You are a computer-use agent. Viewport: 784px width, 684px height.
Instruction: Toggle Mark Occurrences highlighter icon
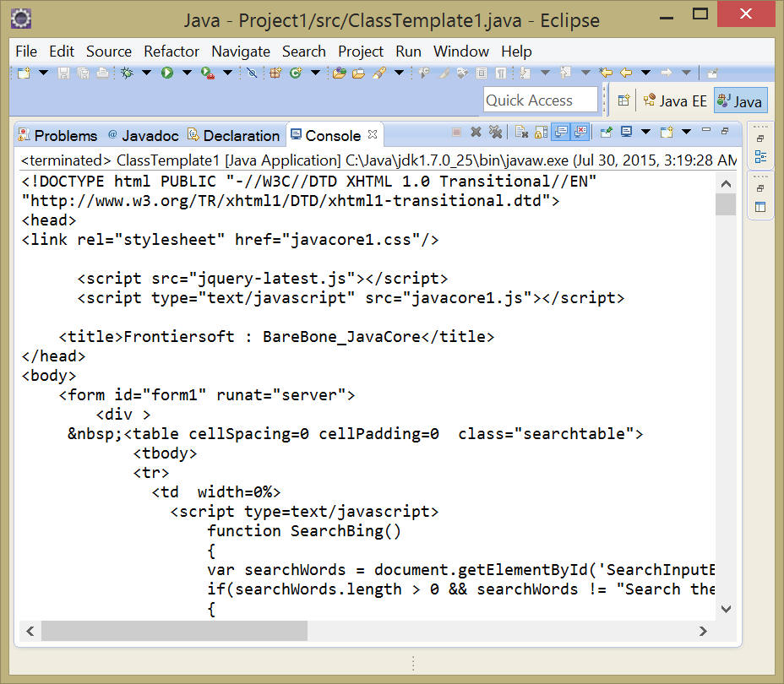coord(444,73)
